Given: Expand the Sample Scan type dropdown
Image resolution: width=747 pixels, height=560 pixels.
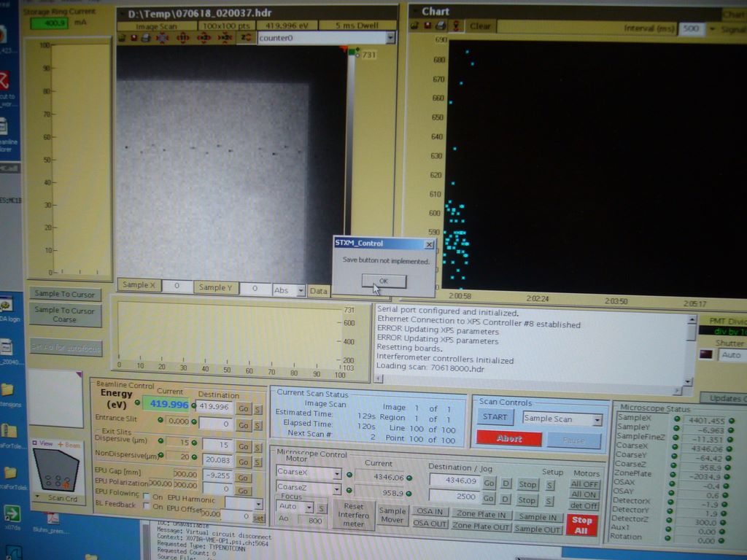Looking at the screenshot, I should 597,419.
